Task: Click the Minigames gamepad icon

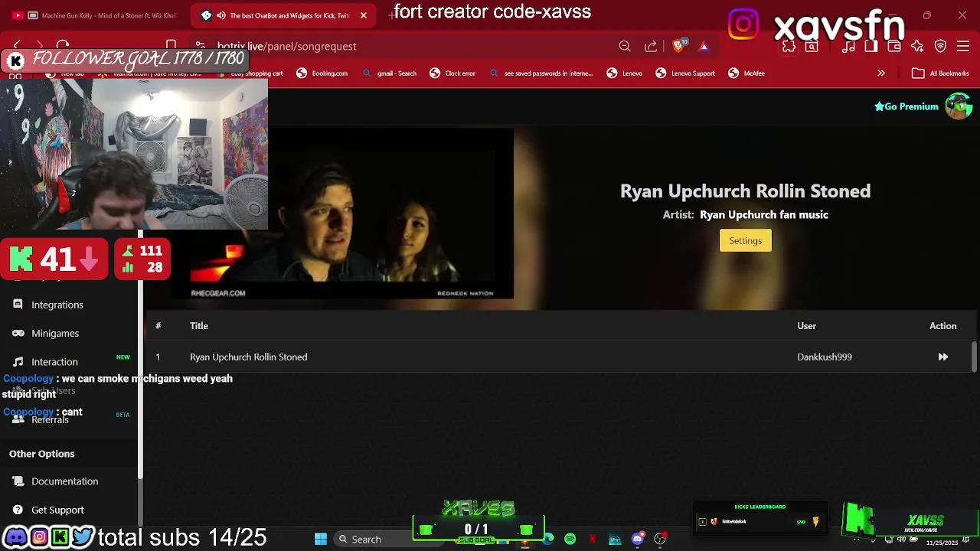Action: (18, 333)
